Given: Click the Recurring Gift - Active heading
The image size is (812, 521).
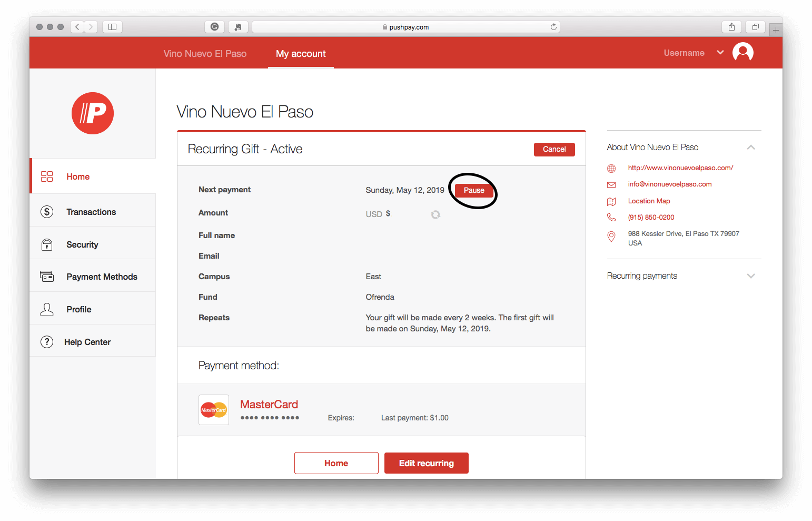Looking at the screenshot, I should pyautogui.click(x=245, y=149).
